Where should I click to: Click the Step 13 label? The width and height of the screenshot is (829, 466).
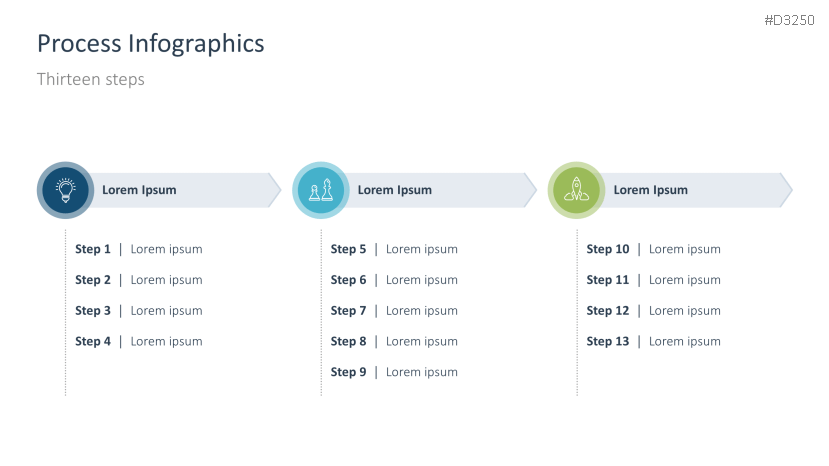tap(608, 341)
